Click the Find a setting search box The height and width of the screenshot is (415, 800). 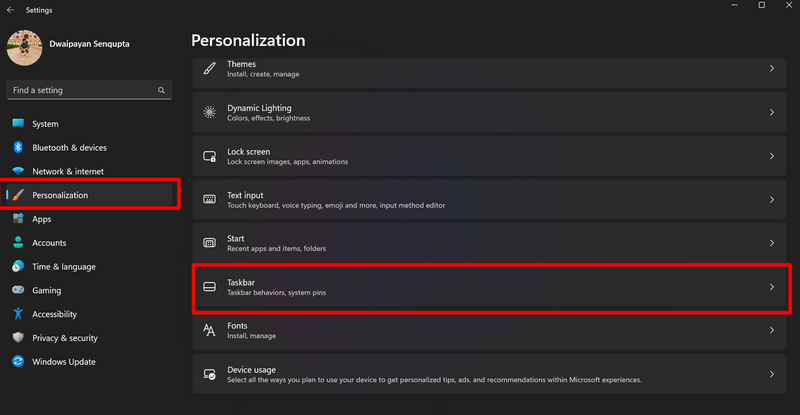point(82,90)
